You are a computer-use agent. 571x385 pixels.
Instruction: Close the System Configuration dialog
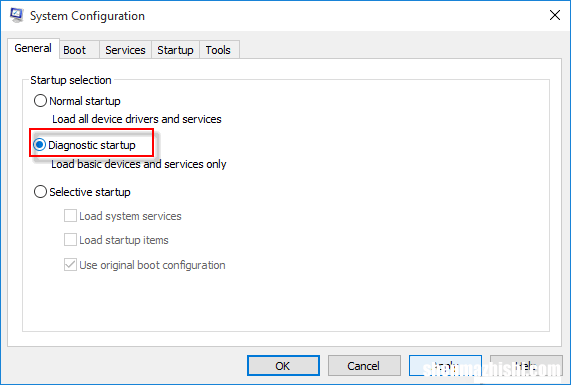coord(555,15)
